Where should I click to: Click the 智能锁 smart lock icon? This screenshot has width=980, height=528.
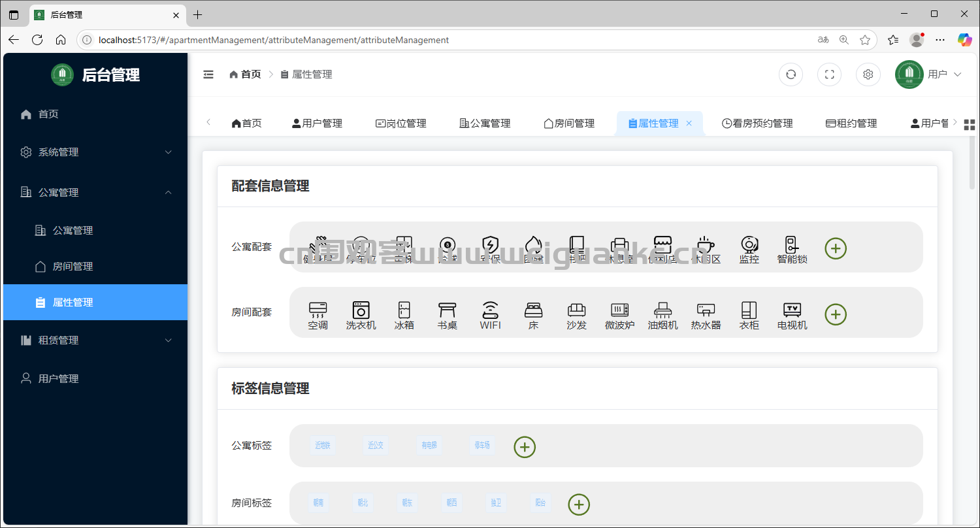pyautogui.click(x=792, y=244)
